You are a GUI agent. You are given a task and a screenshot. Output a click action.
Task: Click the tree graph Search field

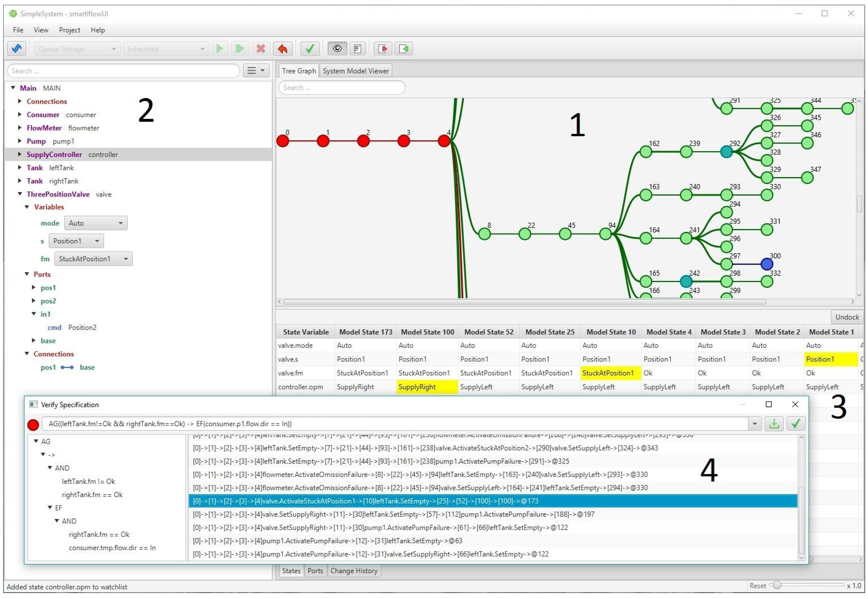click(342, 88)
